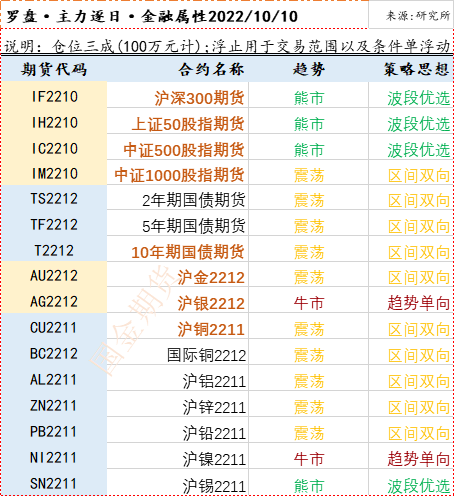Select the 熊市 trend for IF2210

tap(309, 98)
